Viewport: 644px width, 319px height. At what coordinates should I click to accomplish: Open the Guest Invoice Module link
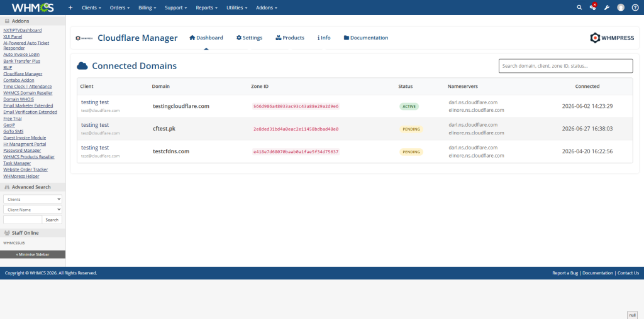tap(25, 138)
